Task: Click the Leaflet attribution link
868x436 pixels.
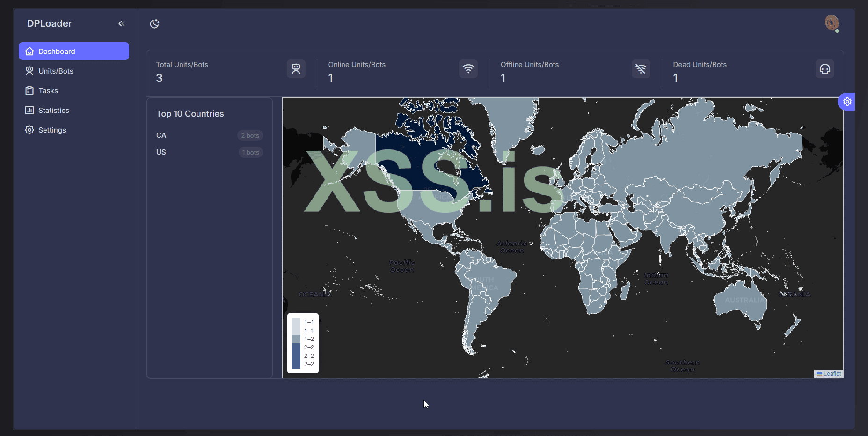Action: coord(832,374)
